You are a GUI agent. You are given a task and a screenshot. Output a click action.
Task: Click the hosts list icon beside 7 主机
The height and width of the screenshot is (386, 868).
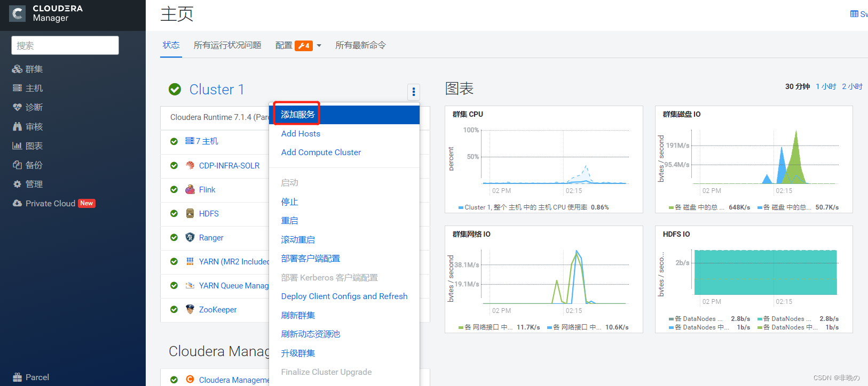tap(190, 141)
